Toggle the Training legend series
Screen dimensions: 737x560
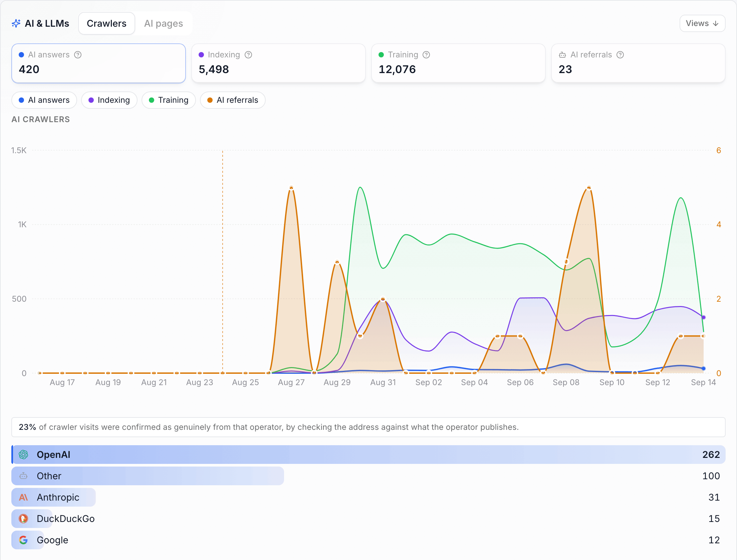coord(169,100)
